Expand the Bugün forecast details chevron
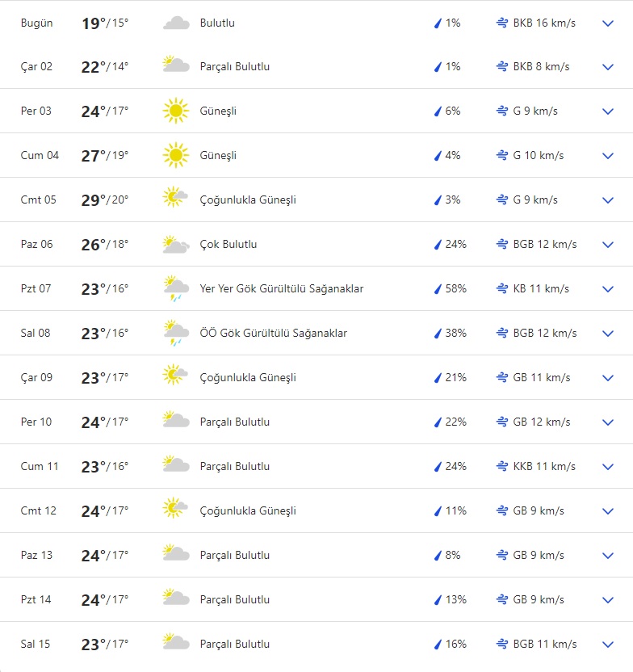 [x=608, y=23]
